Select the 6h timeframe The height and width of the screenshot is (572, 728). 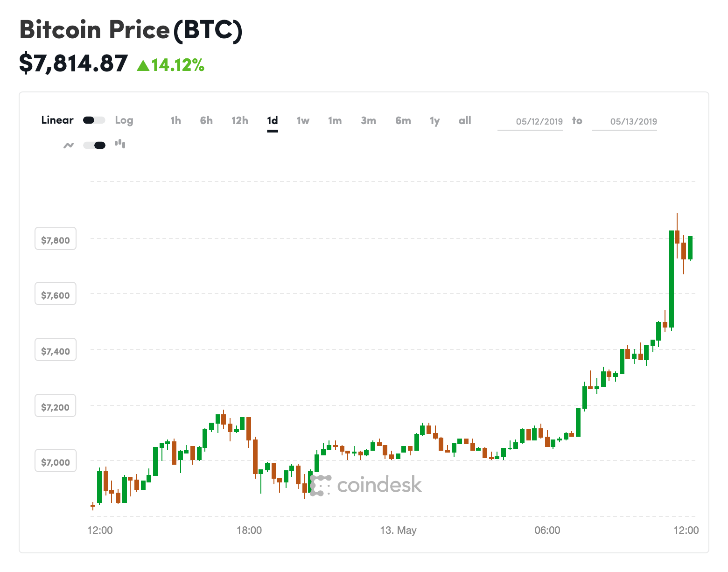point(206,120)
